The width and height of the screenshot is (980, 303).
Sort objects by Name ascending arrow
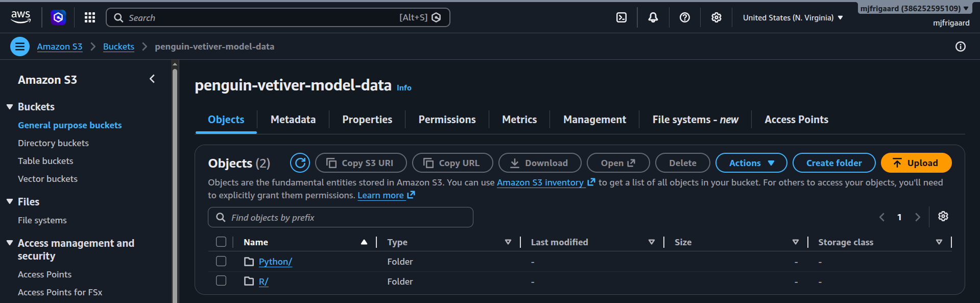point(364,242)
